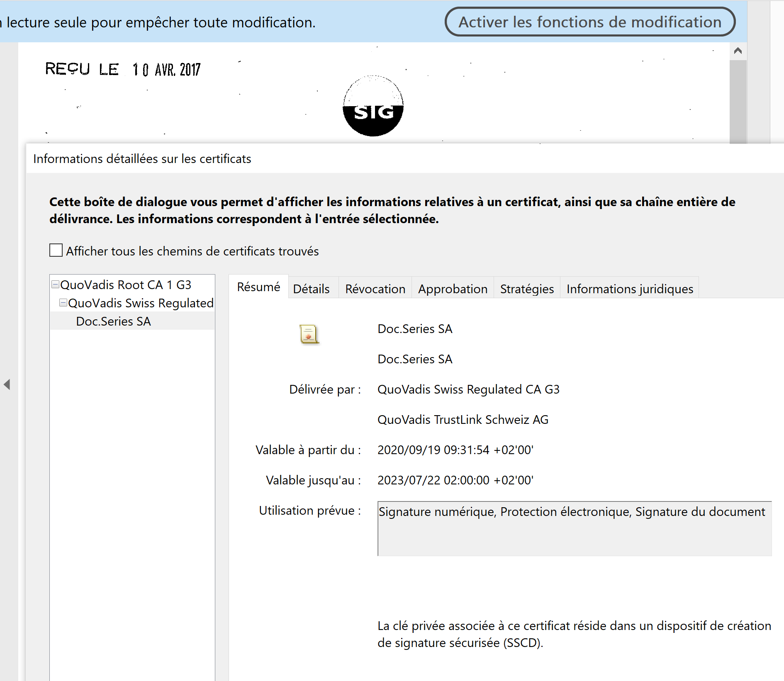The image size is (784, 681).
Task: Open the Informations juridiques tab
Action: point(630,289)
